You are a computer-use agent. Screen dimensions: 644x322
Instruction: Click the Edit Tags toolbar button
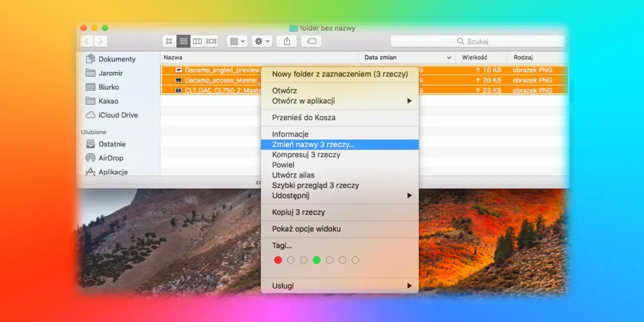[311, 41]
